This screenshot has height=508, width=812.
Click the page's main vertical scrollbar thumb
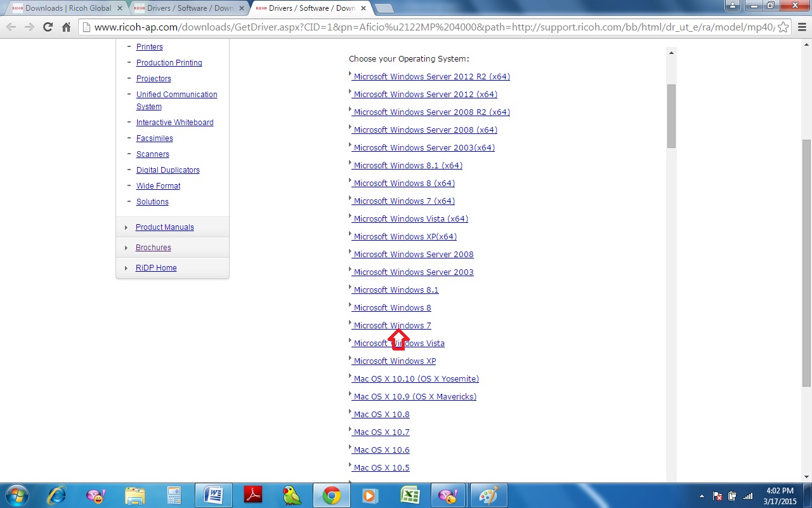click(x=807, y=262)
